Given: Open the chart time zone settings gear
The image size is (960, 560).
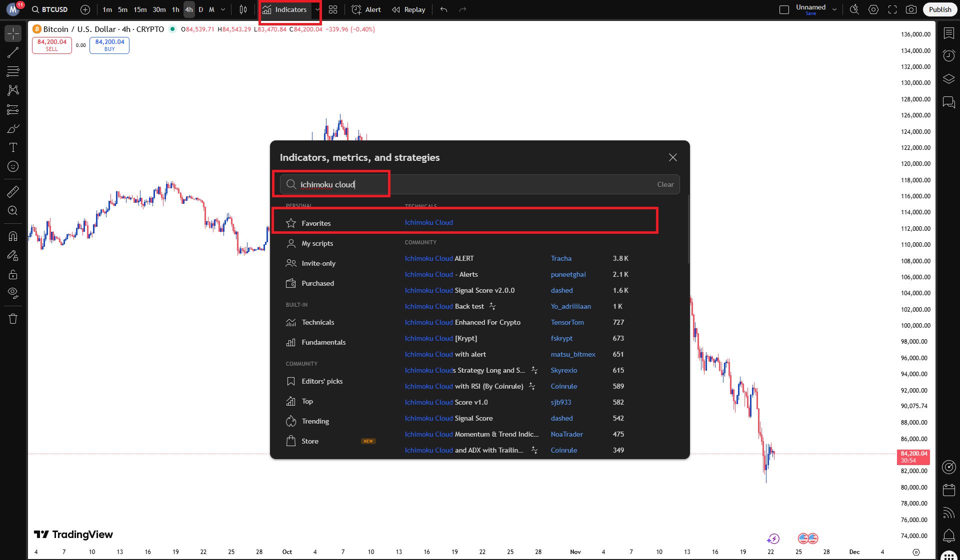Looking at the screenshot, I should pos(916,552).
